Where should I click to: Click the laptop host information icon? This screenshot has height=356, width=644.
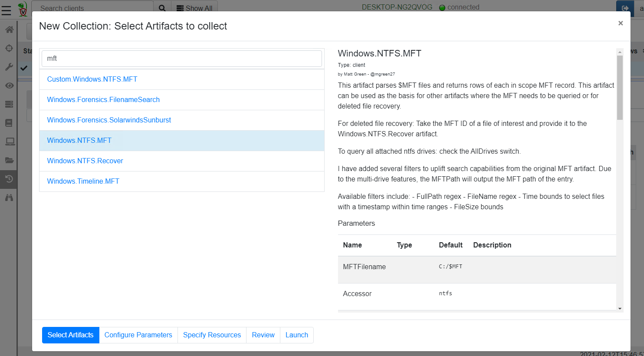click(9, 142)
